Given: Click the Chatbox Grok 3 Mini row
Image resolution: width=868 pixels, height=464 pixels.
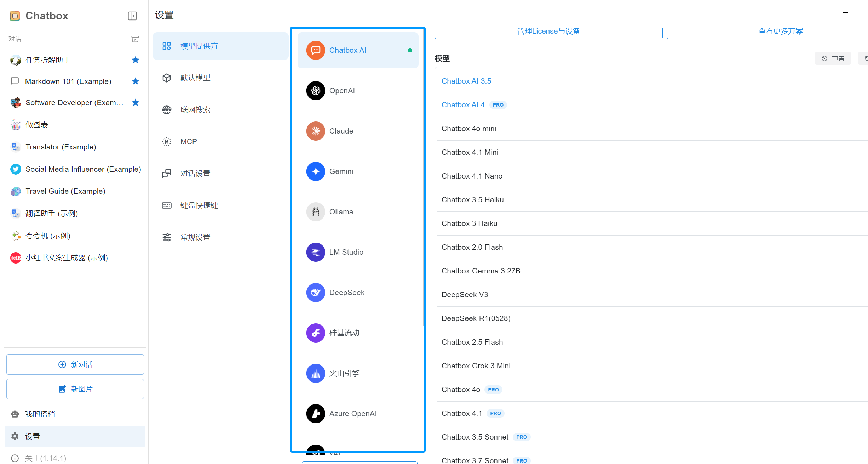Looking at the screenshot, I should (x=653, y=366).
